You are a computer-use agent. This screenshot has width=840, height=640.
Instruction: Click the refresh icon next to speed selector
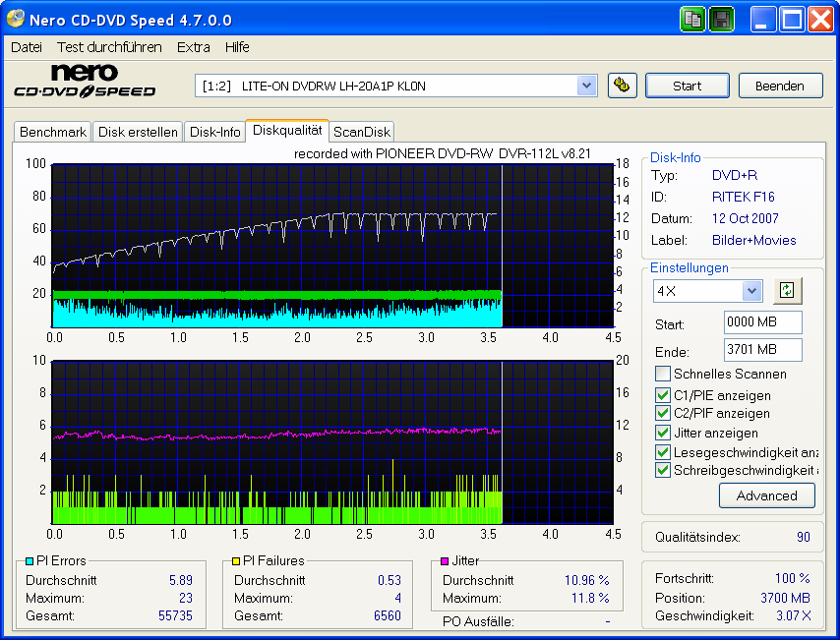tap(787, 290)
